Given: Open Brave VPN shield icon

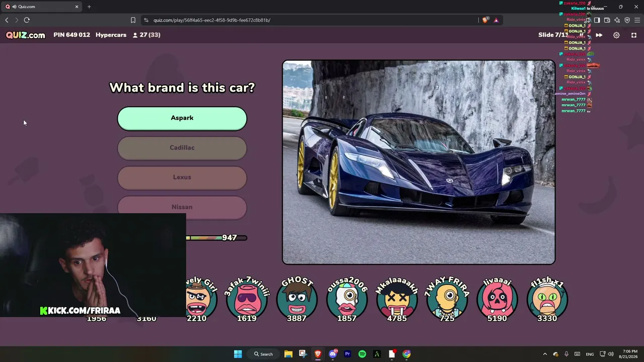Looking at the screenshot, I should point(627,20).
